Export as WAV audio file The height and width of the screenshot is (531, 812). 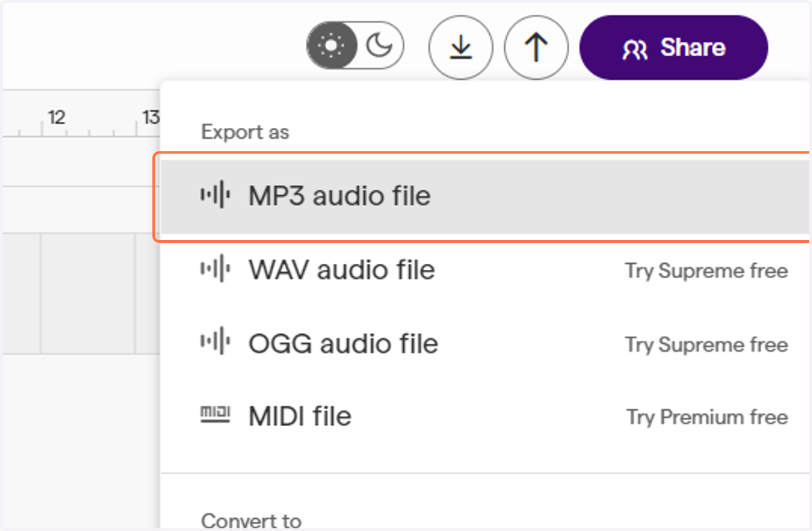click(486, 270)
